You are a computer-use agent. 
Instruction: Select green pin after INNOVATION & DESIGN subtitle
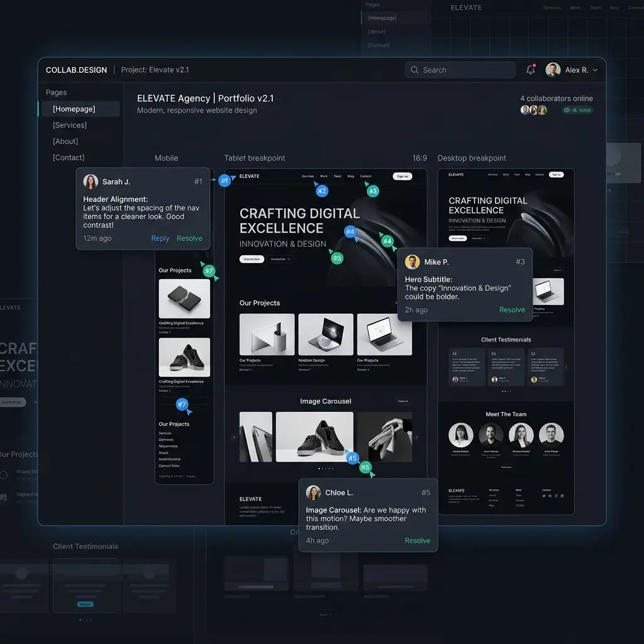337,258
